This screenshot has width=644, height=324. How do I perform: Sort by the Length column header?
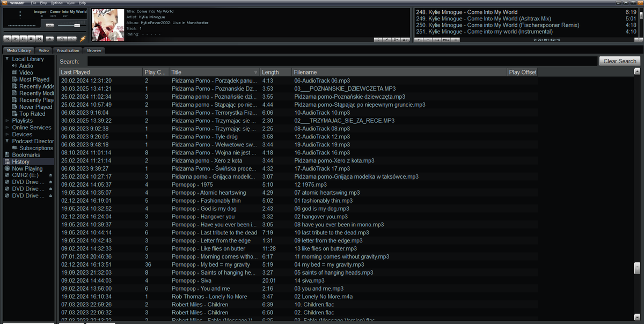276,72
